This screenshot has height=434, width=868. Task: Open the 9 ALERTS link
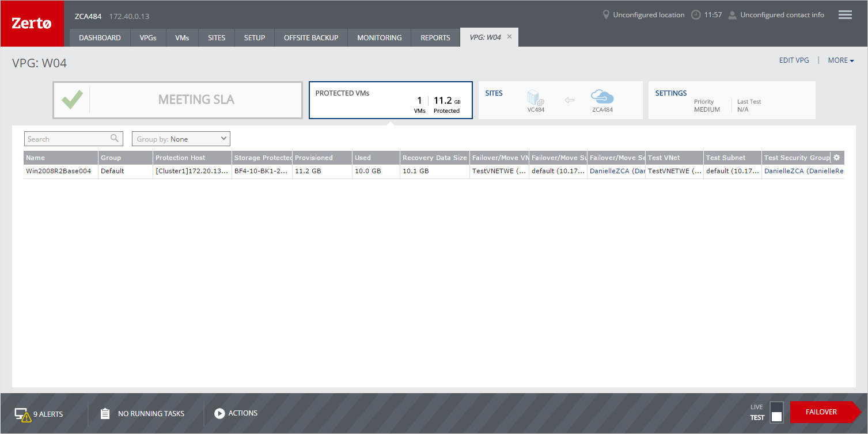[48, 414]
